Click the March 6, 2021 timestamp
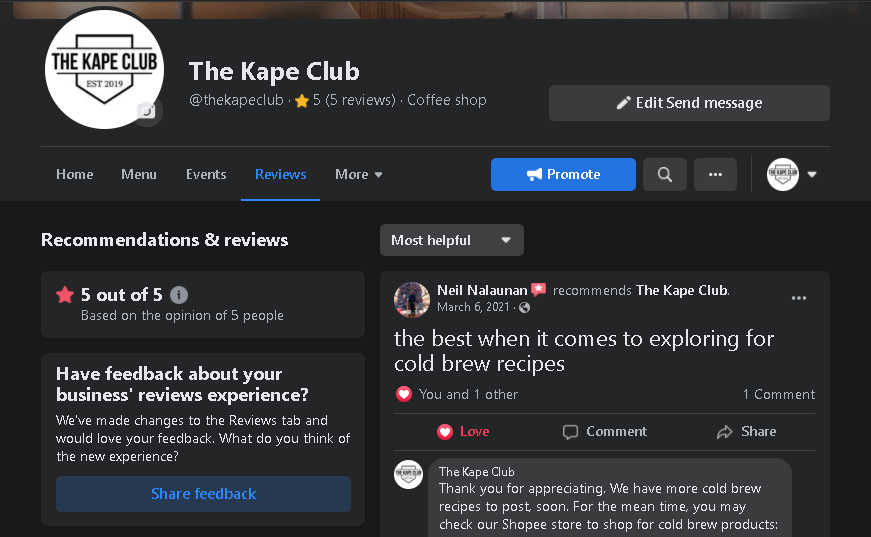Screen dimensions: 871x537 (x=473, y=307)
